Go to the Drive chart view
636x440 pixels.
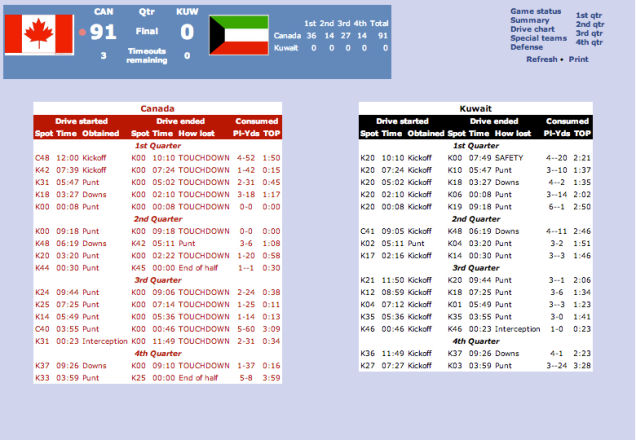532,29
